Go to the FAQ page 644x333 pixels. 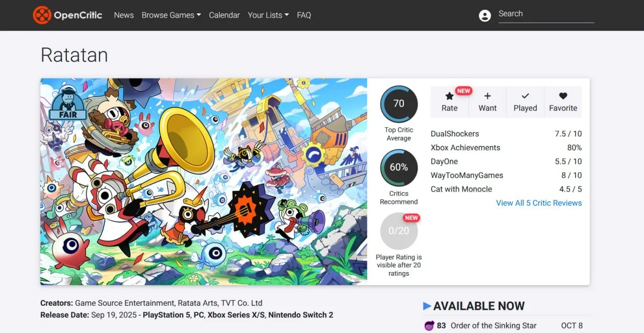[304, 15]
